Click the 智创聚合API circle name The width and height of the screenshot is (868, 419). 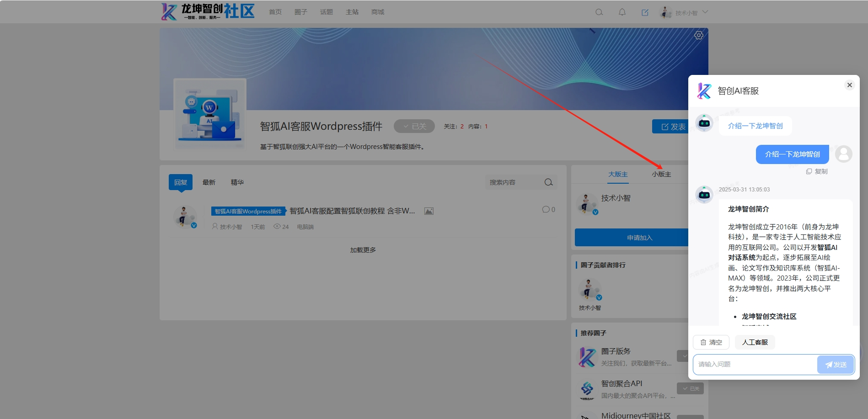[x=622, y=383]
